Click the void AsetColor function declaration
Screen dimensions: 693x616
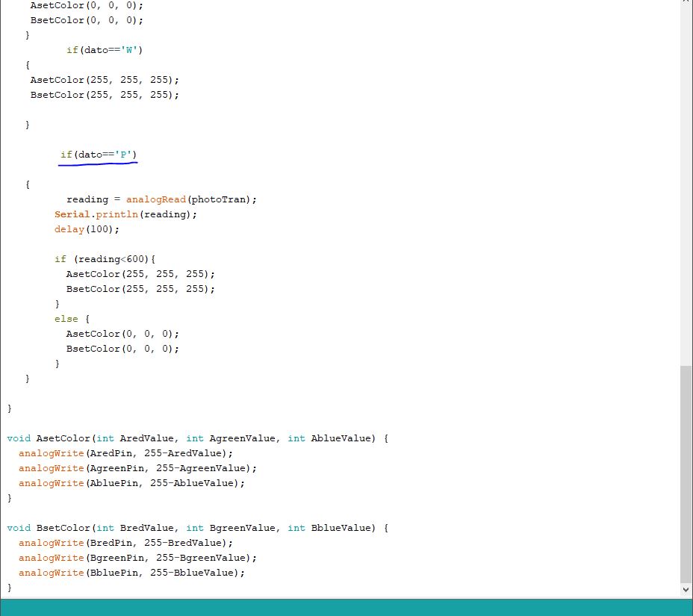pos(198,438)
